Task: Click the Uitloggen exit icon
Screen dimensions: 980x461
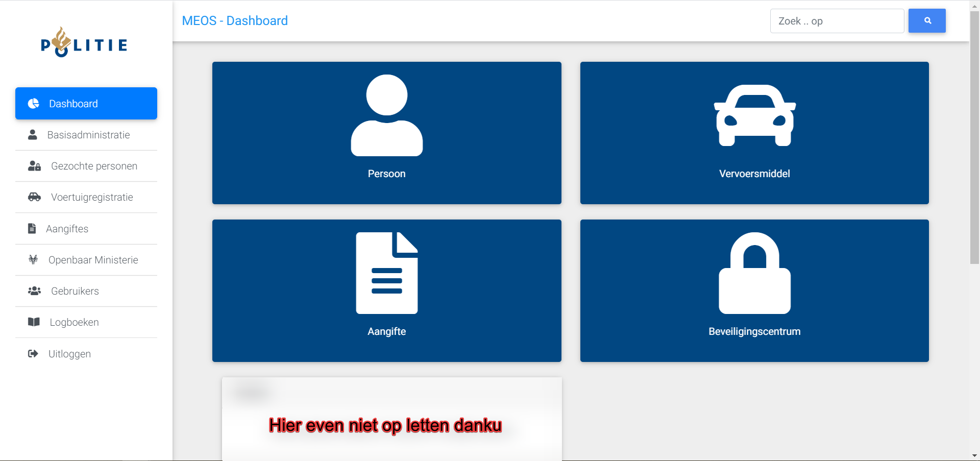Action: point(33,354)
